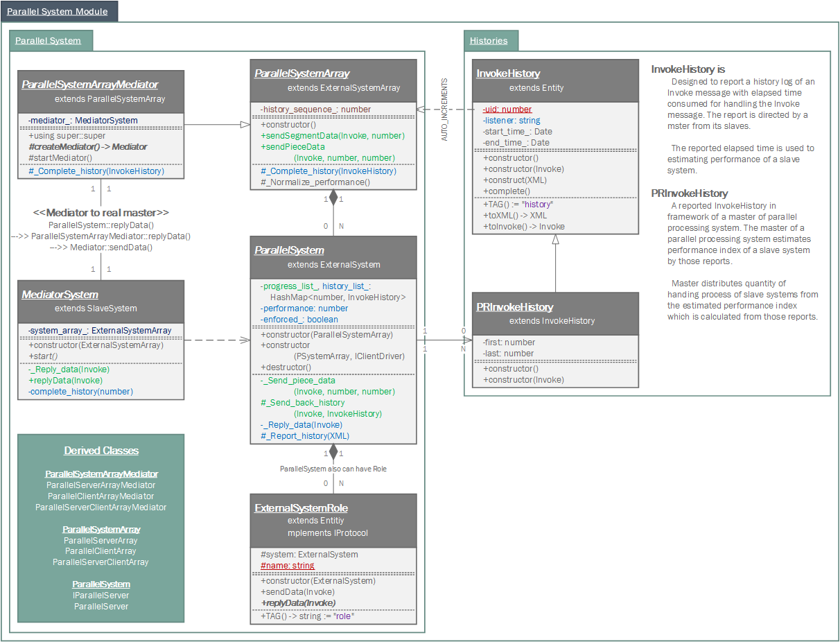Select the +TAG() -> string := "role" line
The height and width of the screenshot is (642, 840).
click(308, 616)
